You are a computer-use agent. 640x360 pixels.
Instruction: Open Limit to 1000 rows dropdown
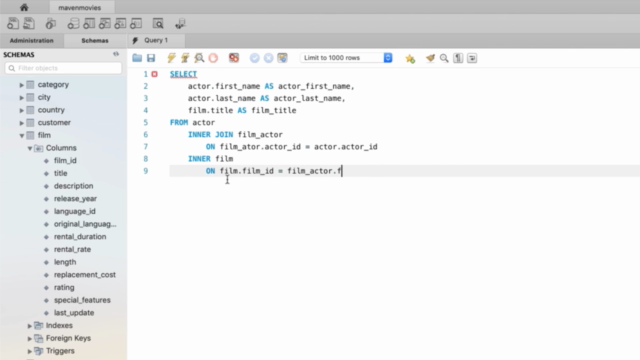pos(346,58)
